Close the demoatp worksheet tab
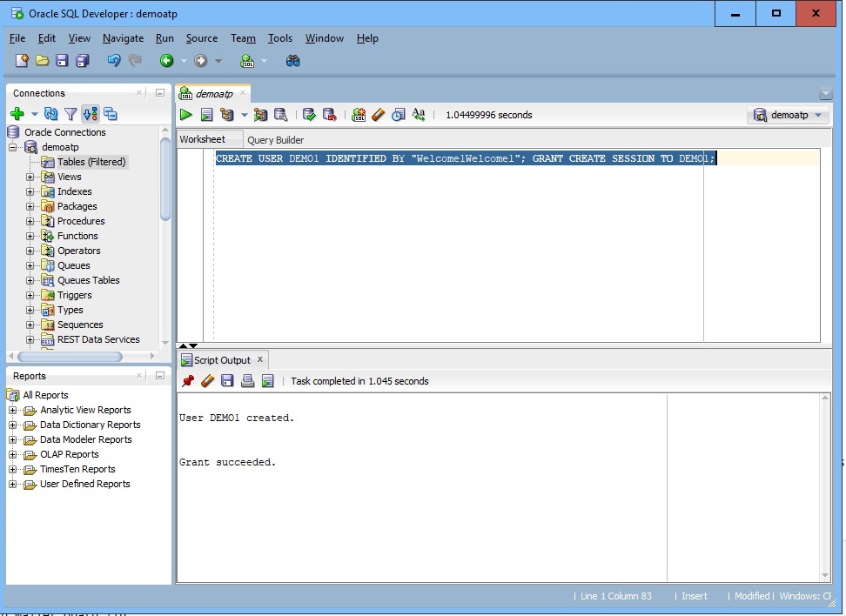The image size is (846, 616). [x=243, y=93]
